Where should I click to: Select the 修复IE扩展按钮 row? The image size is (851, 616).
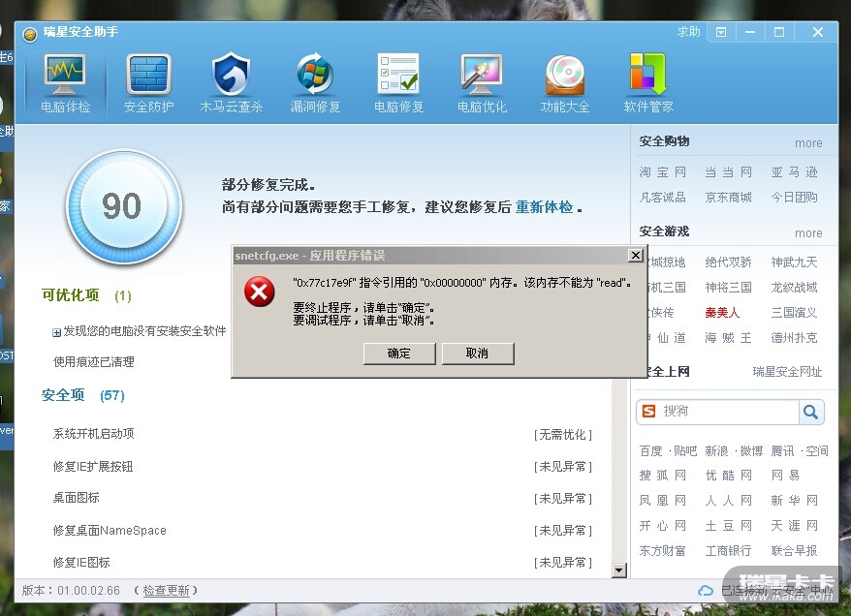323,466
